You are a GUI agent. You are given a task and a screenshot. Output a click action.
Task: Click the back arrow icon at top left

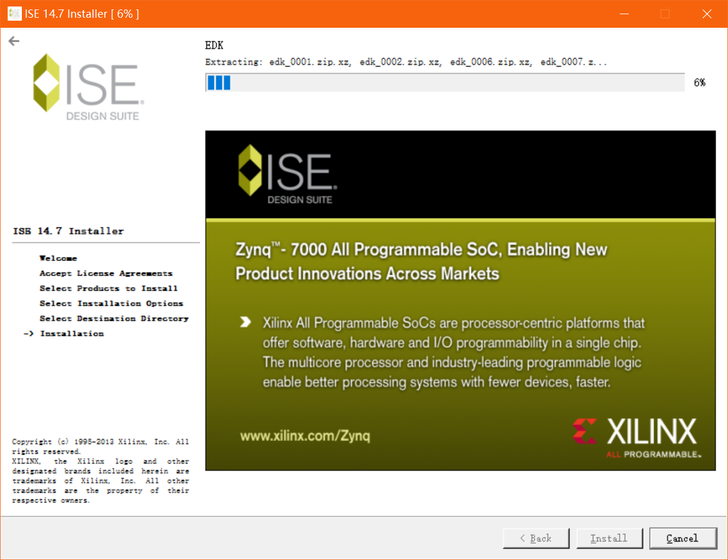click(14, 41)
